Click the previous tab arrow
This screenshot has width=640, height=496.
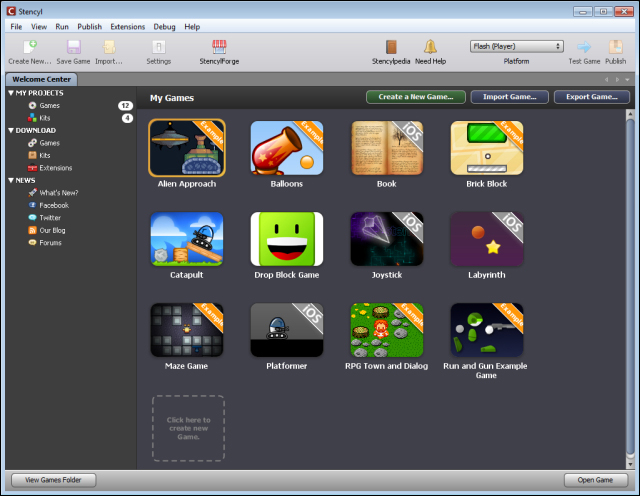[607, 80]
